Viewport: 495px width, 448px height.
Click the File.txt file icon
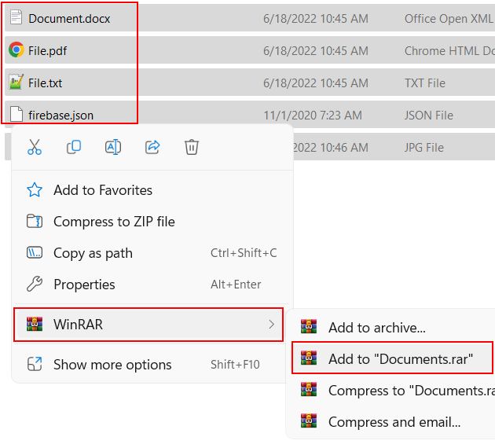[16, 83]
